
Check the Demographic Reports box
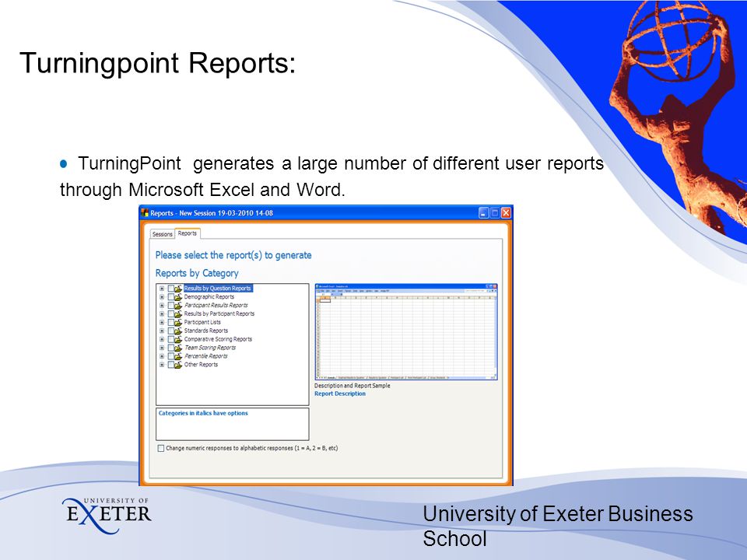(x=170, y=297)
